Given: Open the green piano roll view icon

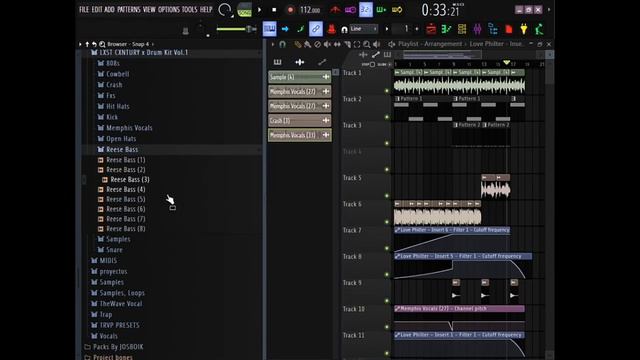Looking at the screenshot, I should 447,29.
